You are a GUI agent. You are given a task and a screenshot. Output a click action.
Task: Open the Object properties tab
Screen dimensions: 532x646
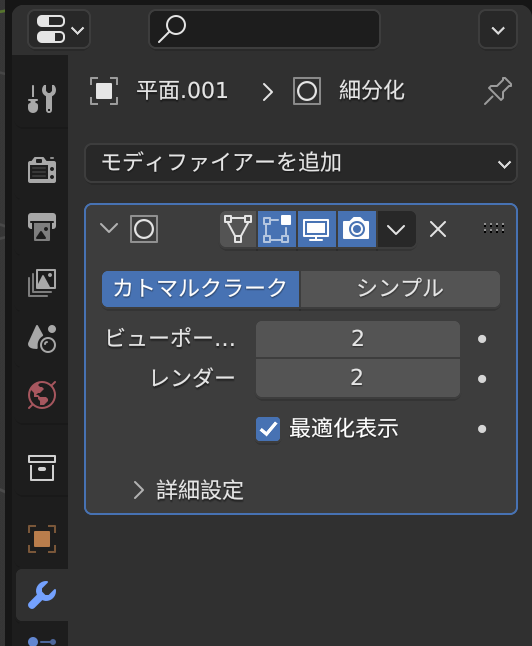[x=42, y=539]
